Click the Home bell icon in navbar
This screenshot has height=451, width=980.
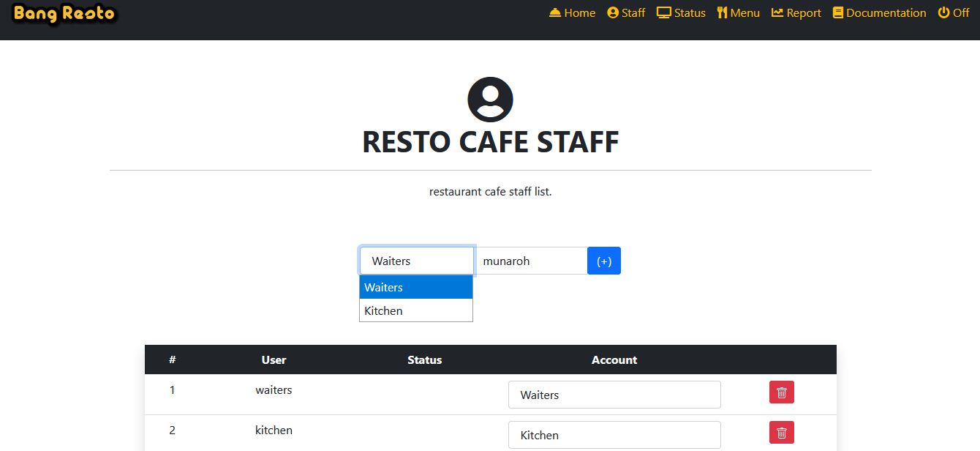point(555,12)
